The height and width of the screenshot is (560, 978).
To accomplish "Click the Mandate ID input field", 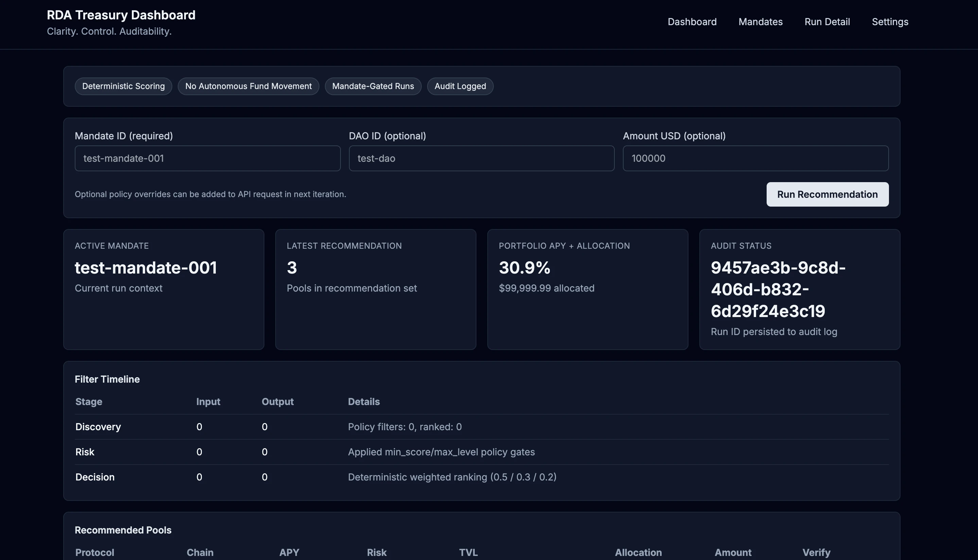I will tap(207, 158).
